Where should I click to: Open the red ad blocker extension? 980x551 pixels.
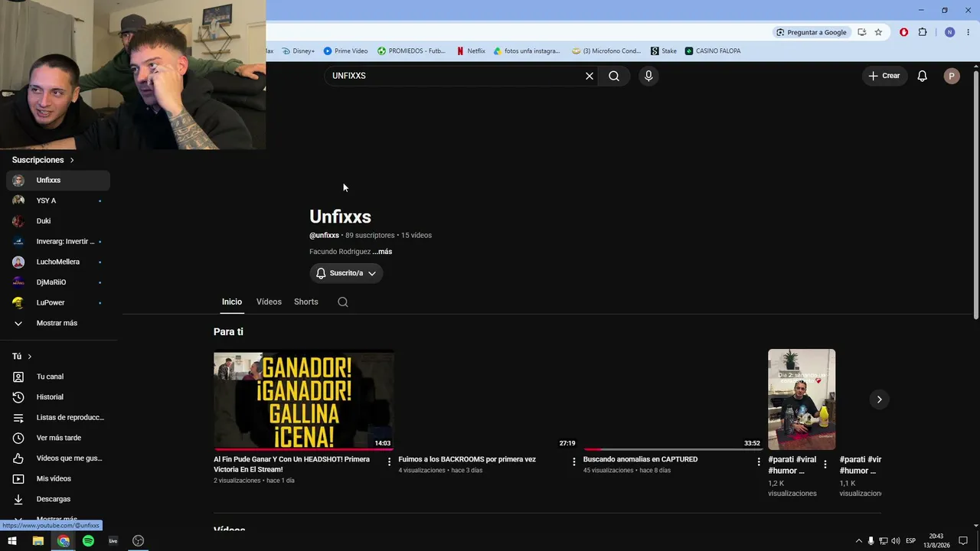[904, 32]
